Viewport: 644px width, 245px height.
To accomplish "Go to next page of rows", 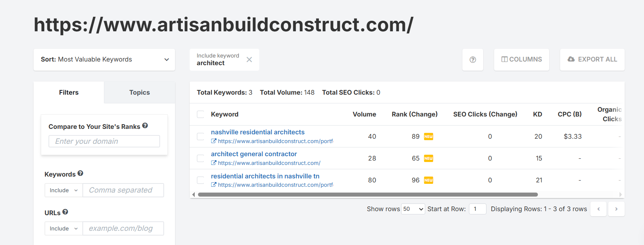I will (616, 209).
